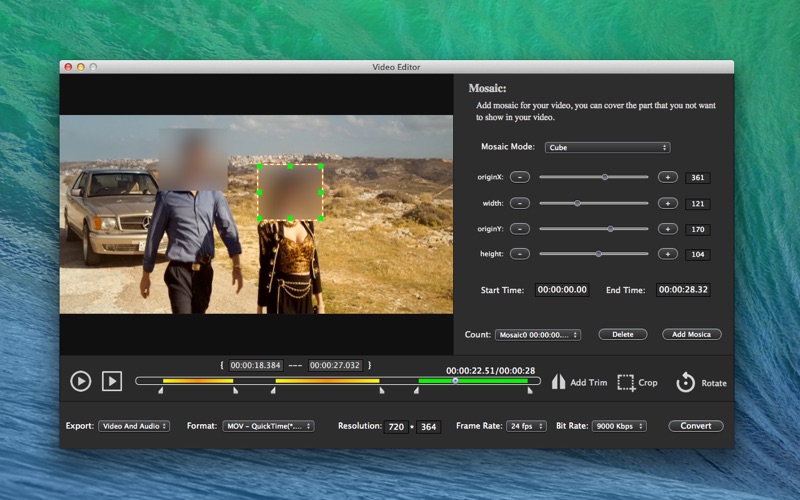Open the Mosaic Mode dropdown

click(x=606, y=147)
